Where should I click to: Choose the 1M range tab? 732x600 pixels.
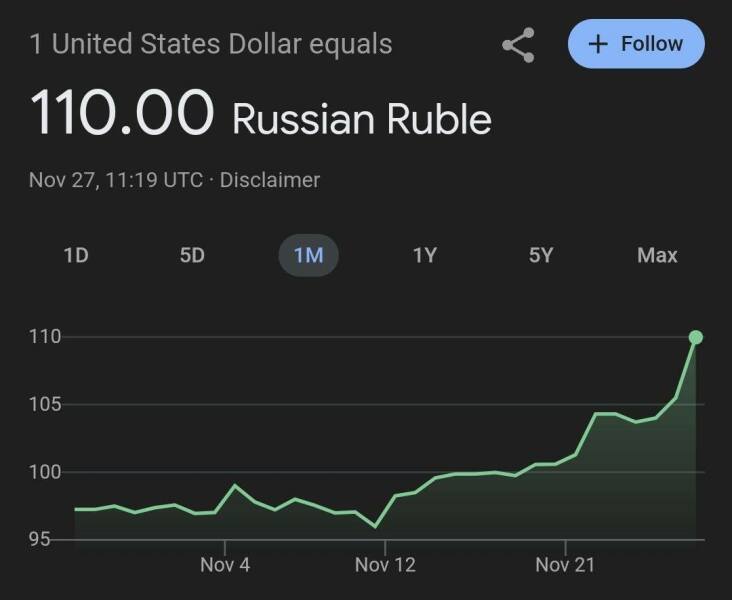[x=308, y=255]
